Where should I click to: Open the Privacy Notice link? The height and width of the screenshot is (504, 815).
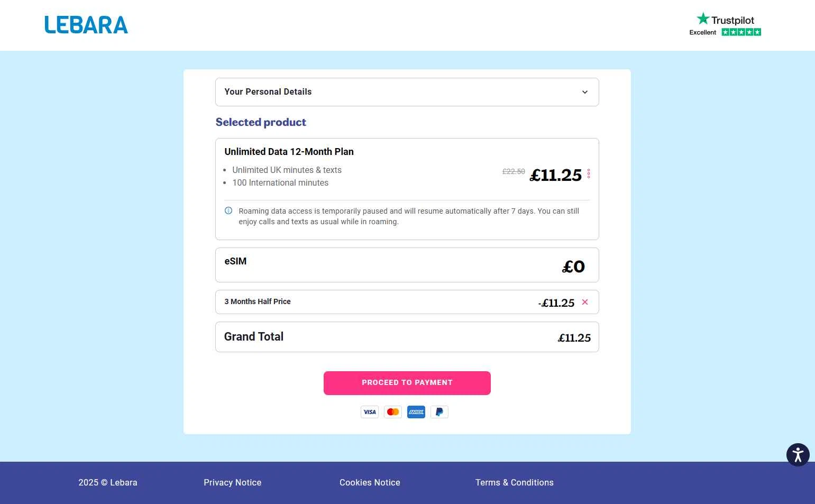[x=233, y=482]
